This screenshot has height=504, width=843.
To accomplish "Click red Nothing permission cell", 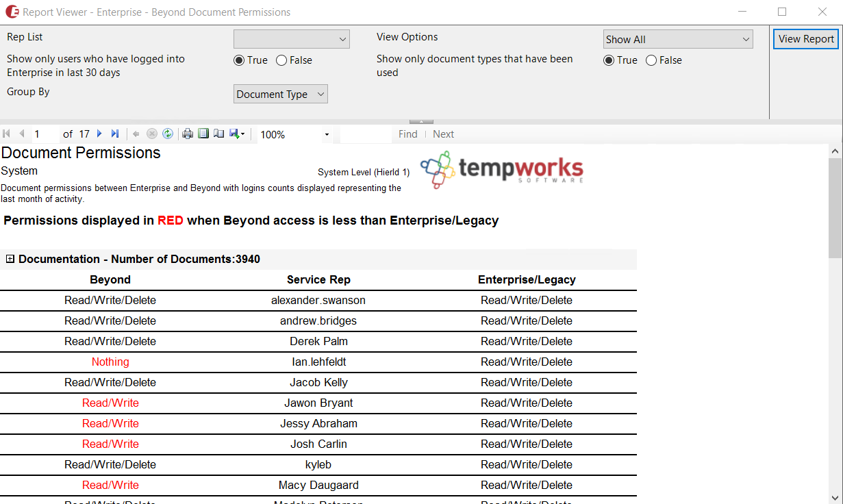I will 110,362.
